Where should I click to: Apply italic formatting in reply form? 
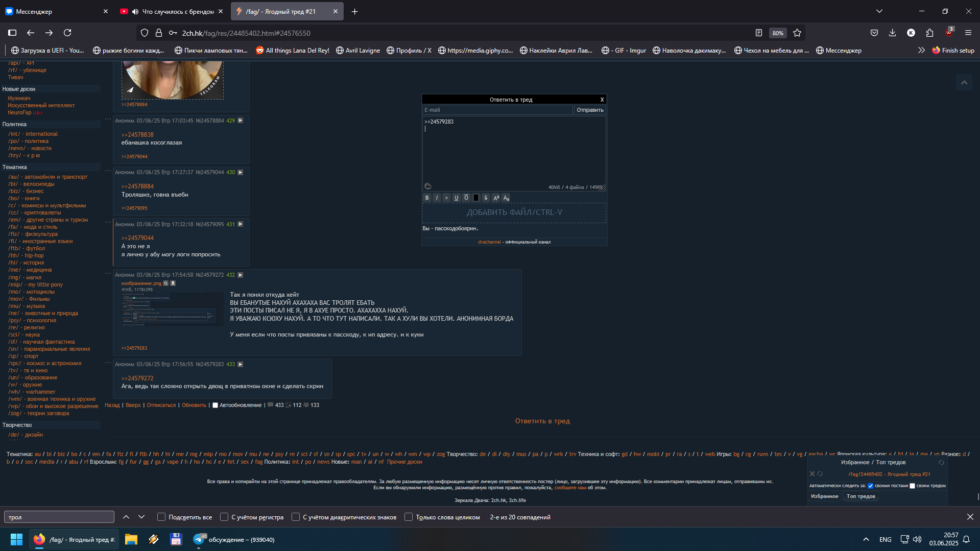pos(437,198)
